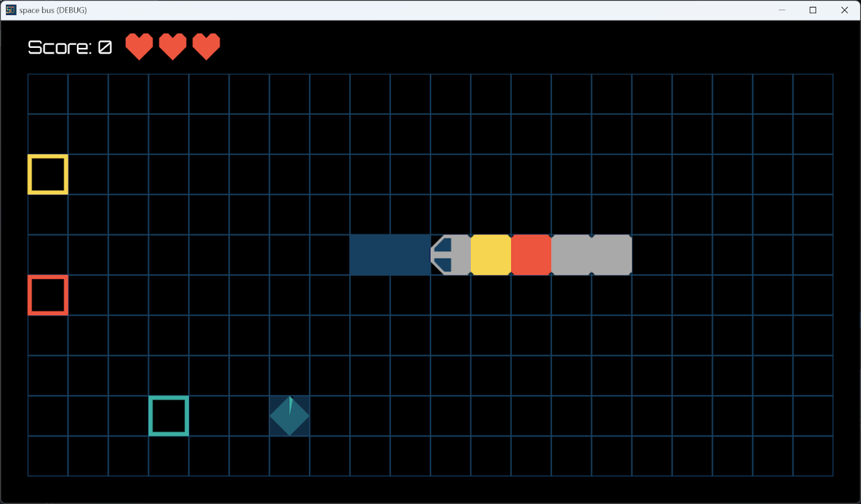Click the 'Score: 0' text

click(70, 47)
